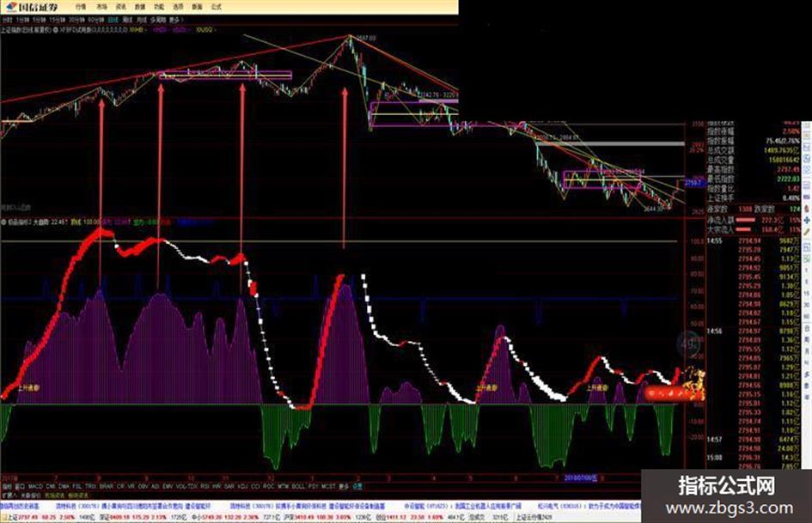Select the RSI indicator tab
Viewport: 812px width, 523px height.
click(205, 487)
